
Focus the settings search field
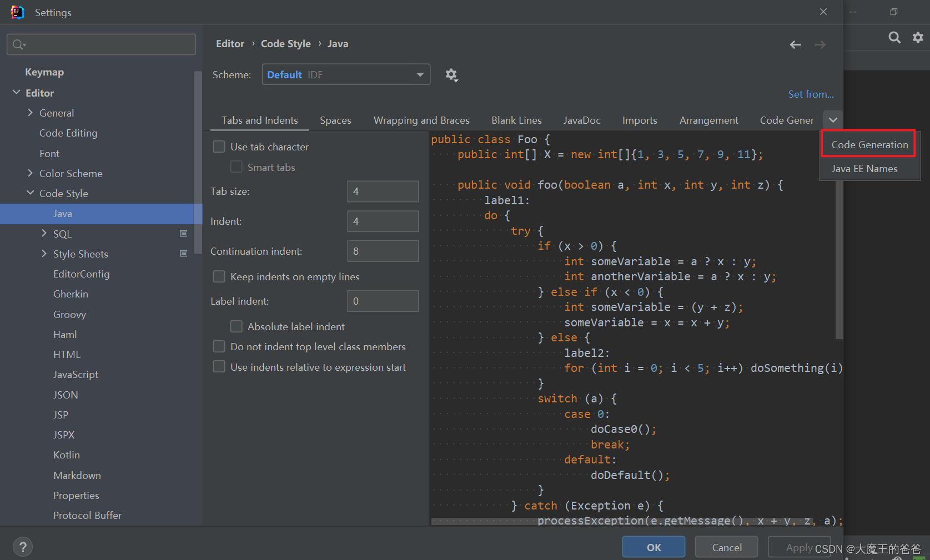(101, 44)
